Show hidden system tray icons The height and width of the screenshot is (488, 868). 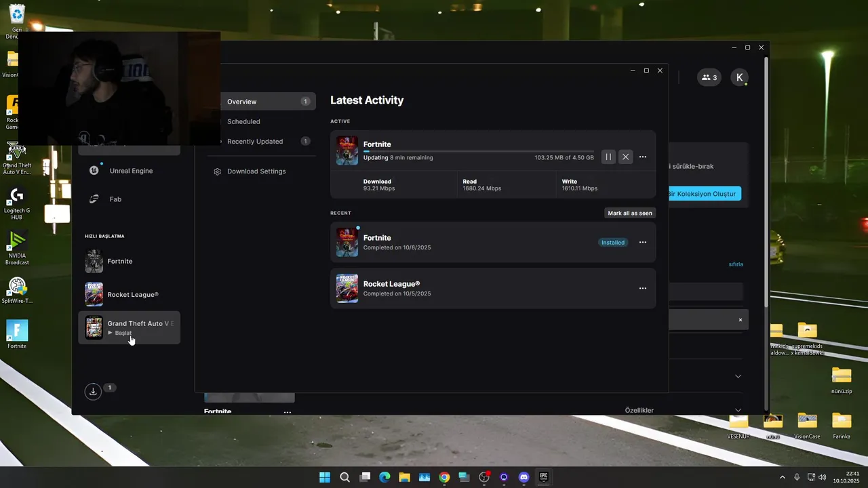(782, 477)
